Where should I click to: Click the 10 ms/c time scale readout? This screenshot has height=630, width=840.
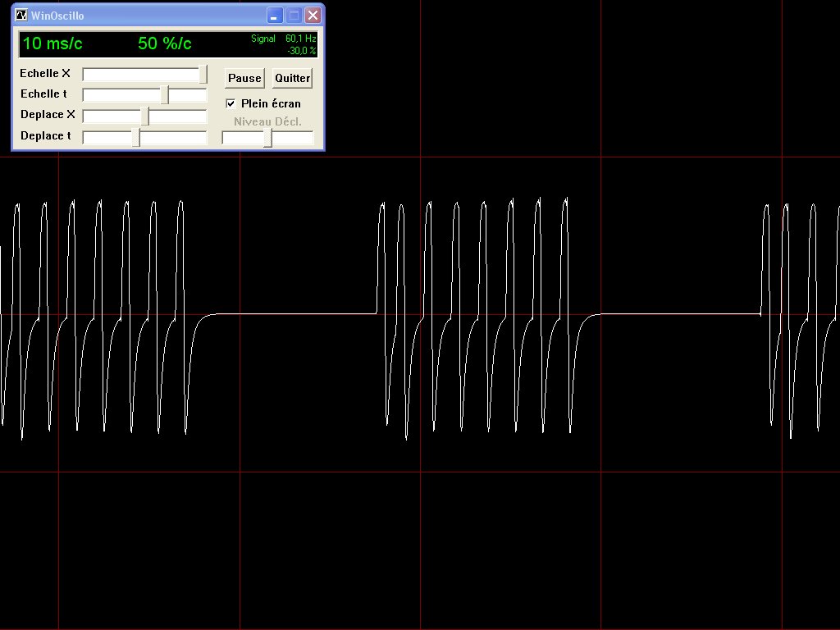(52, 43)
